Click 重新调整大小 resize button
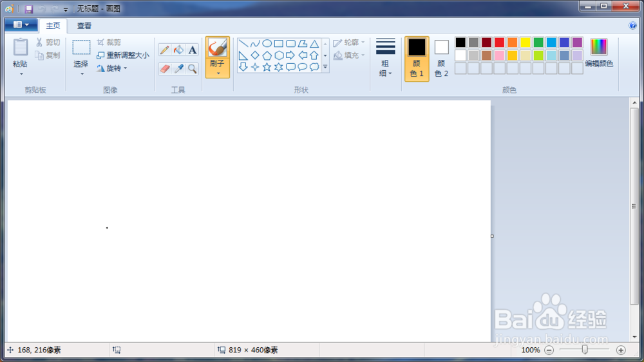 [x=123, y=55]
